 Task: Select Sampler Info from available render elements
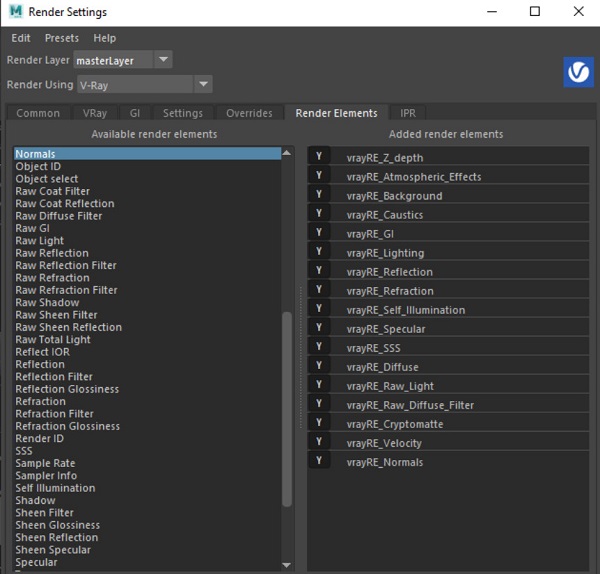tap(47, 476)
